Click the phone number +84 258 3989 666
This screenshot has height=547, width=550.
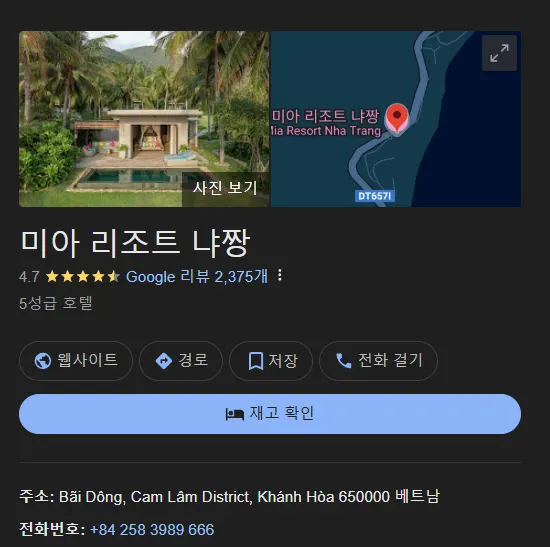click(152, 529)
